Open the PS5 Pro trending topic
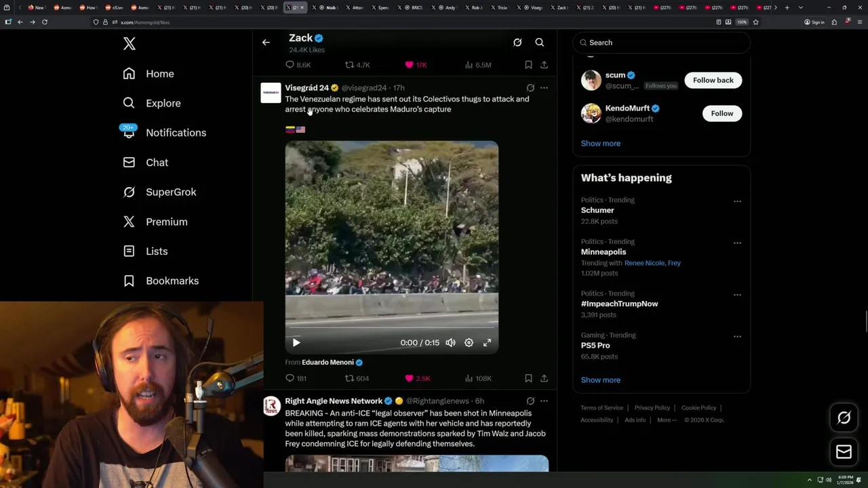Viewport: 868px width, 488px height. (595, 346)
